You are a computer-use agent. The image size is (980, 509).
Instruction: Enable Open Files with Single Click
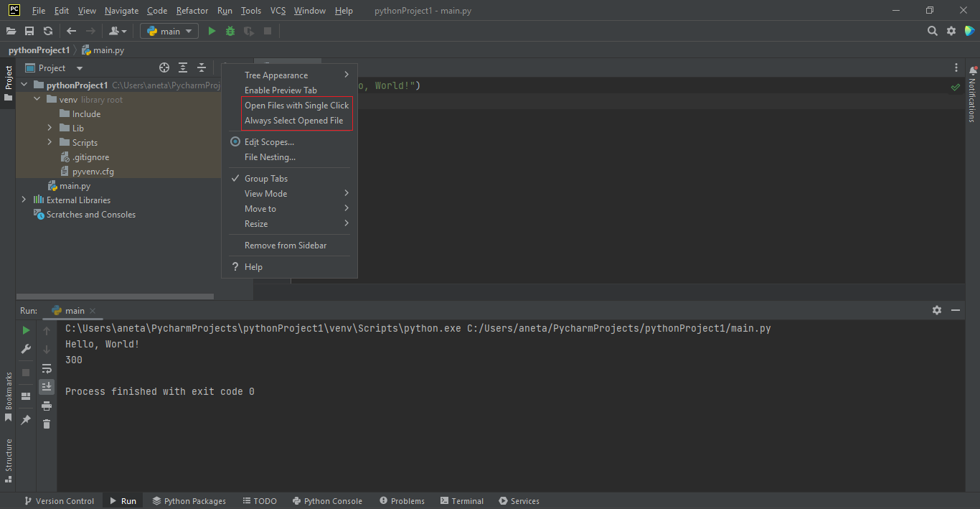[x=296, y=105]
